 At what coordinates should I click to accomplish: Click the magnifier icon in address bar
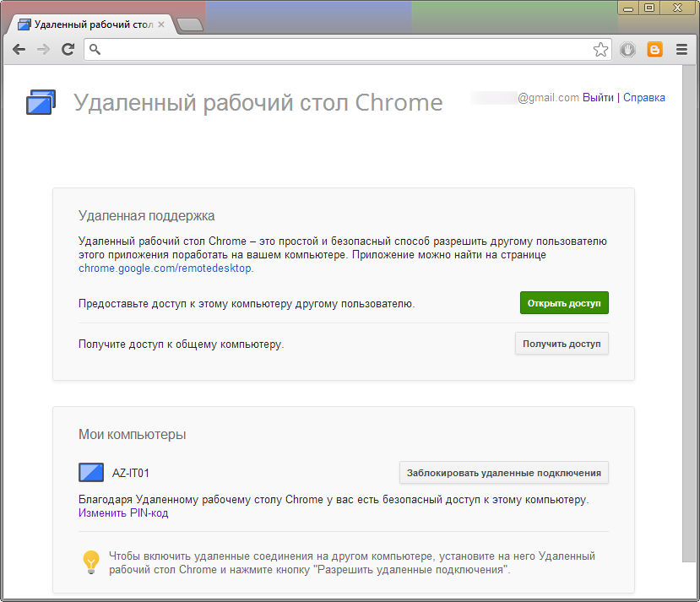click(x=95, y=49)
